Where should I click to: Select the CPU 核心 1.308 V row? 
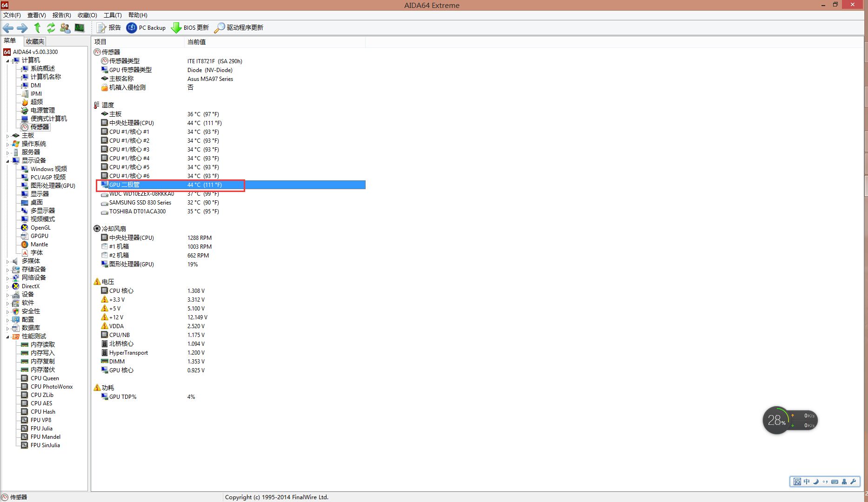click(x=232, y=291)
